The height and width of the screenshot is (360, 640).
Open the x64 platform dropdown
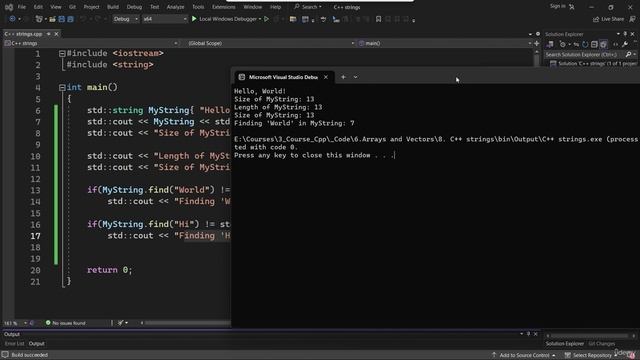pyautogui.click(x=165, y=19)
